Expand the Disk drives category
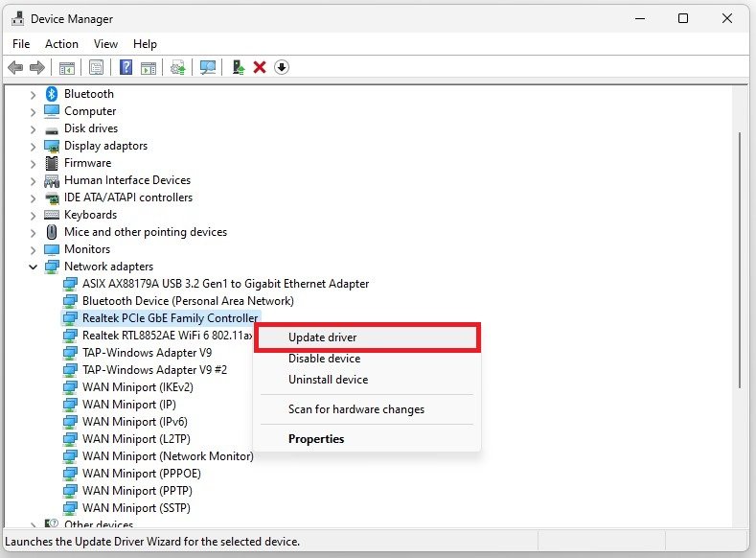756x558 pixels. click(x=33, y=129)
